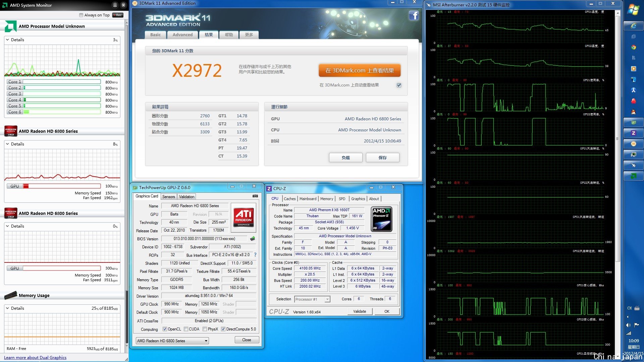Switch to 3DMark 11 orange taskbar button
Screen dimensions: 644x362
click(633, 144)
